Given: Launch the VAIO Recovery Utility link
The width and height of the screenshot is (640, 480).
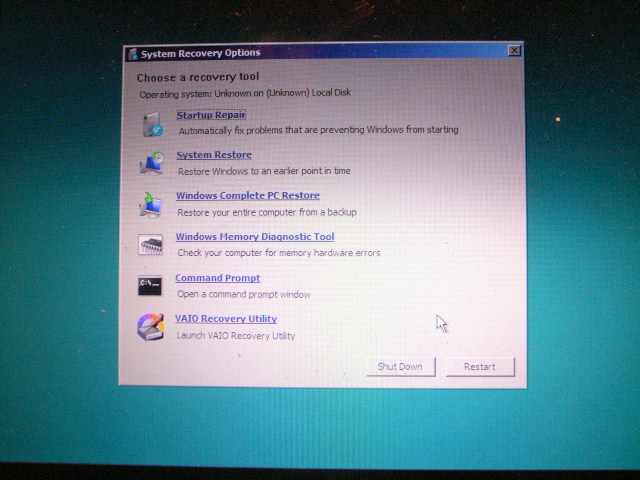Looking at the screenshot, I should (x=226, y=319).
